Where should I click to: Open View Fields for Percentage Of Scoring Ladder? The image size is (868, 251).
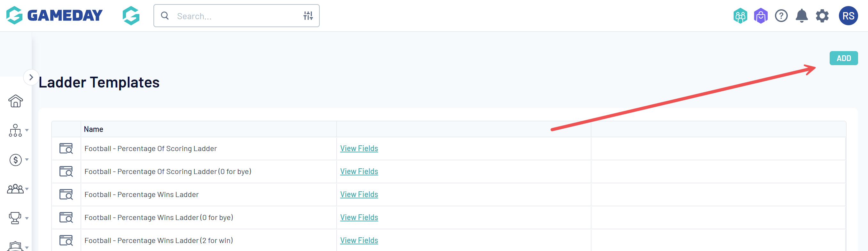[x=359, y=148]
